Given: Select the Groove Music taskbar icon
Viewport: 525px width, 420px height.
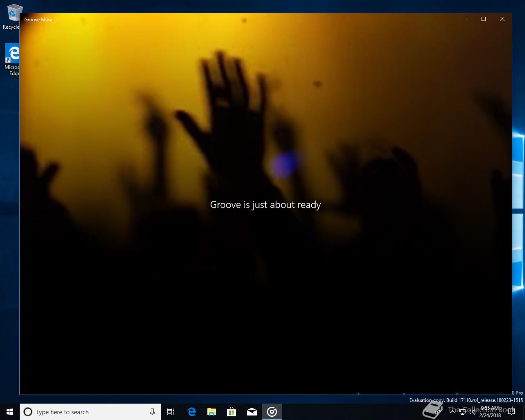Looking at the screenshot, I should tap(272, 412).
